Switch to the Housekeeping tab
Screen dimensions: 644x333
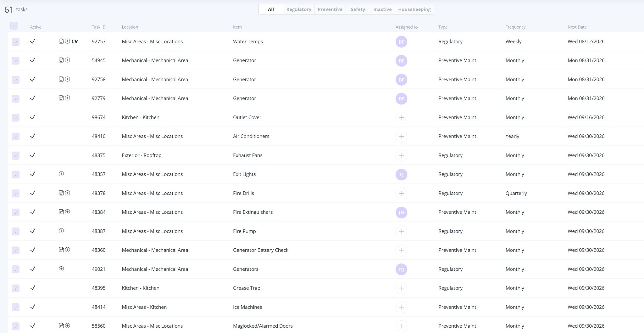pyautogui.click(x=414, y=9)
